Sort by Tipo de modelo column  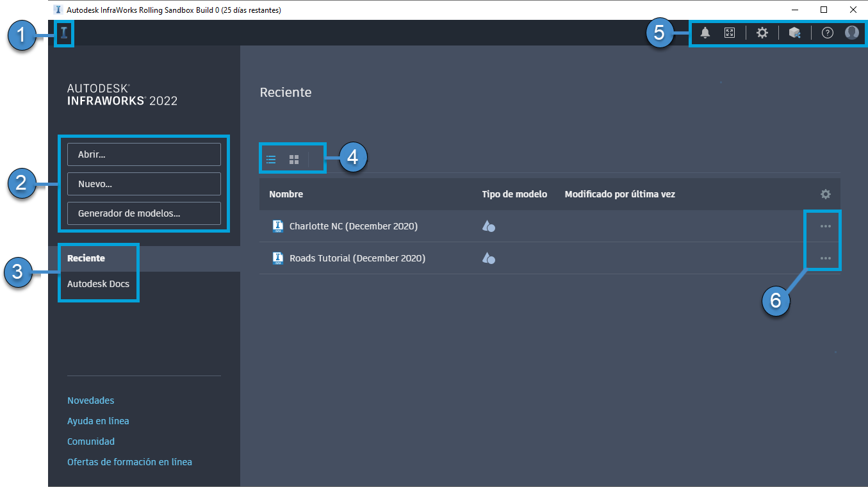click(x=514, y=194)
